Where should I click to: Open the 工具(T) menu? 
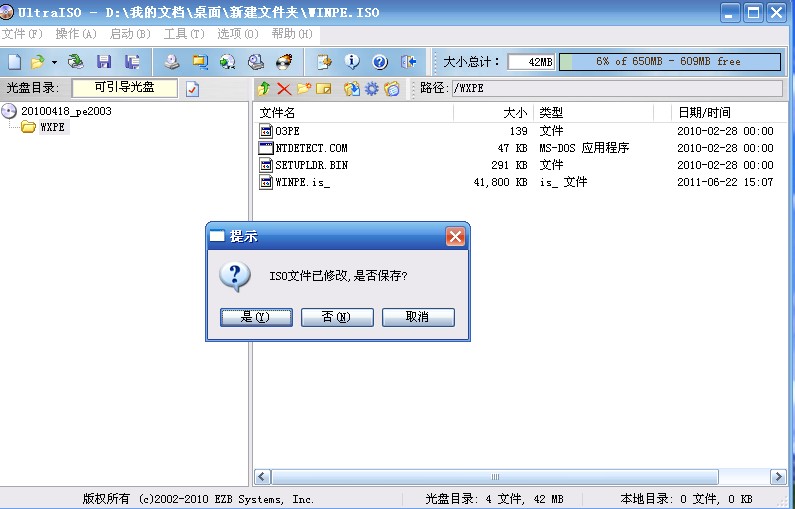pos(184,34)
